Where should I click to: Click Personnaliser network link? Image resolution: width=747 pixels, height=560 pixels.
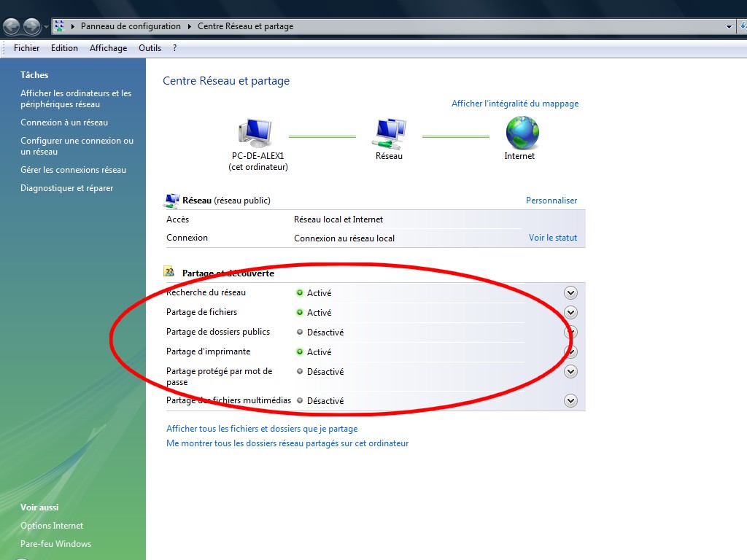tap(551, 201)
